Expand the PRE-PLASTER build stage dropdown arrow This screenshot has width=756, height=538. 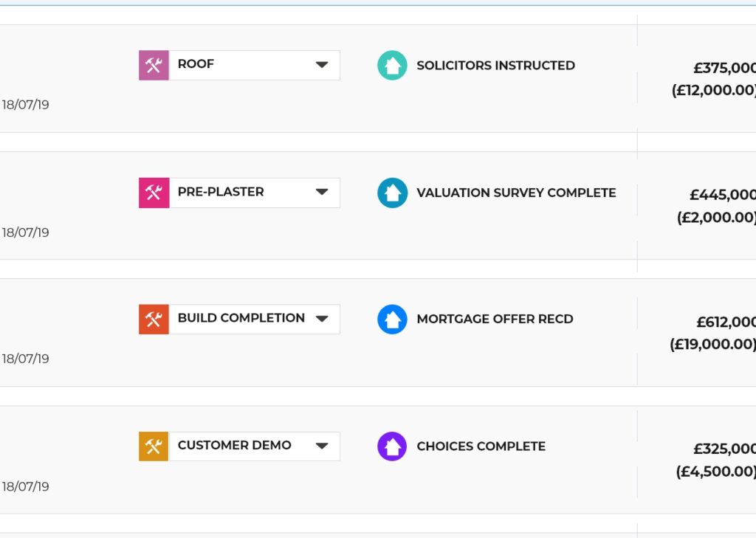[322, 192]
